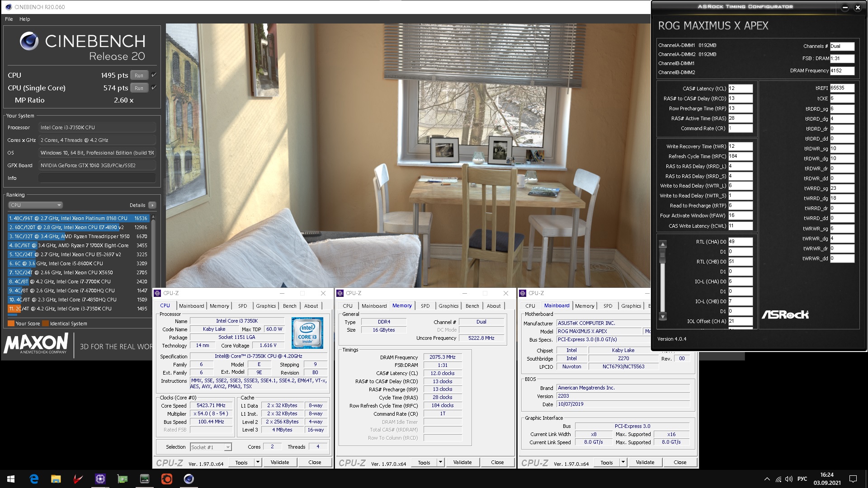
Task: Click Validate in the first CPU-Z window
Action: tap(280, 462)
